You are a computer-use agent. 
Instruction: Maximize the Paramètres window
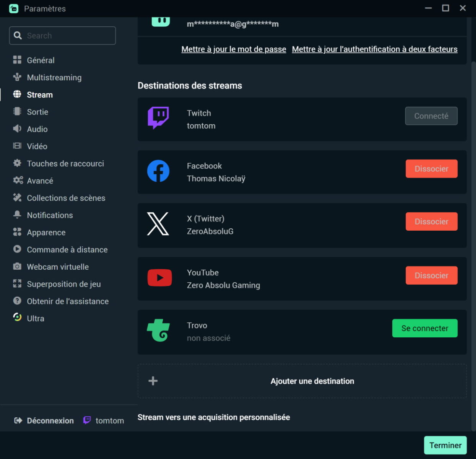point(445,8)
